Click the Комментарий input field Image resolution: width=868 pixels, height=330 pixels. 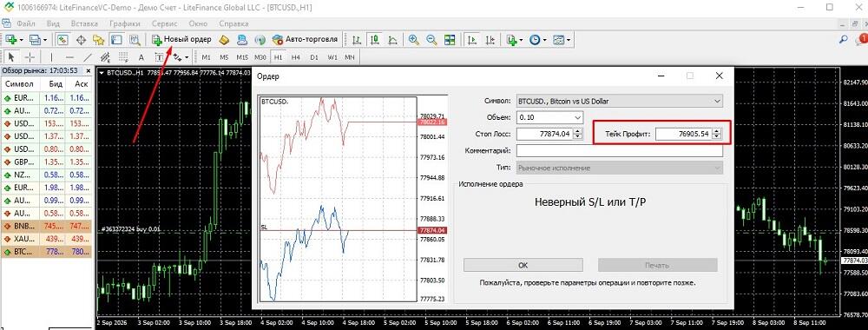coord(620,150)
